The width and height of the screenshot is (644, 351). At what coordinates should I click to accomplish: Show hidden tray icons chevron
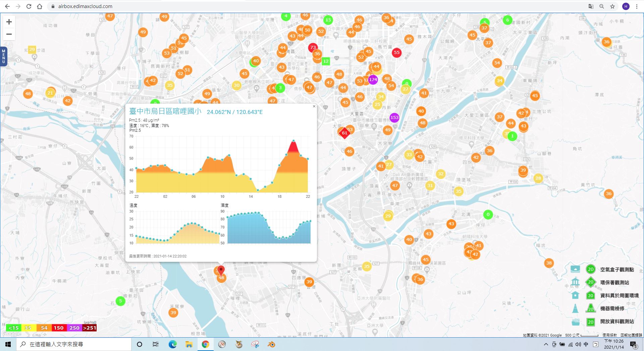coord(546,344)
